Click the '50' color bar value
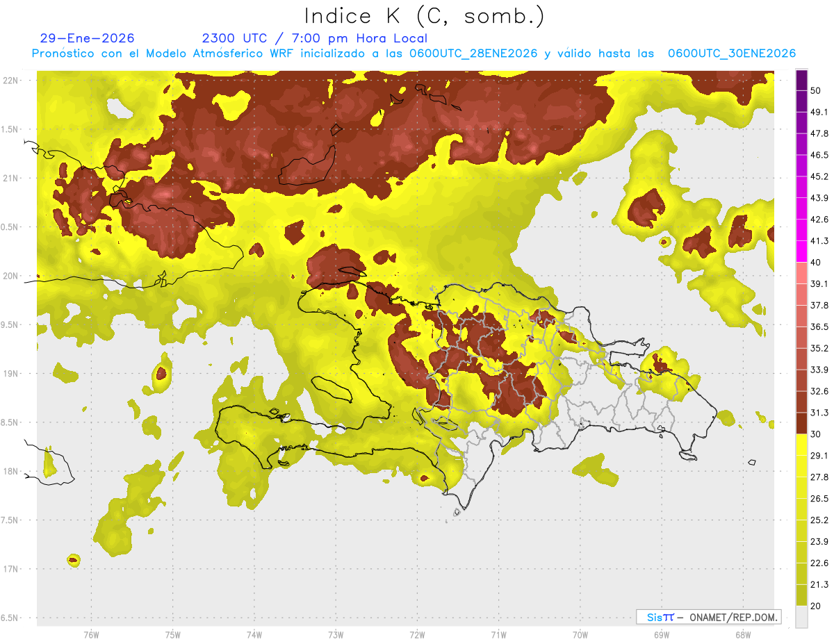The image size is (834, 644). click(817, 91)
